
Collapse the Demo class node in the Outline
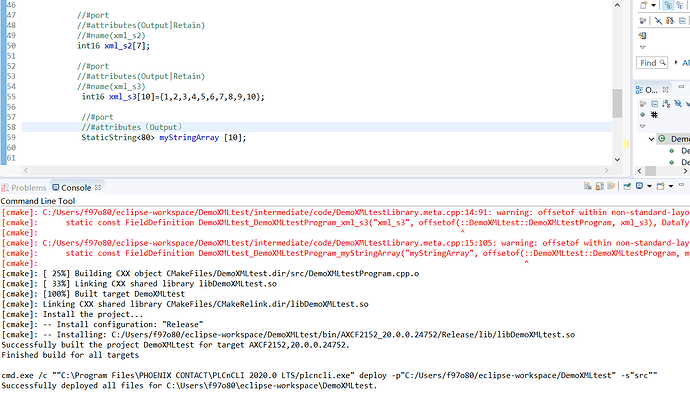tap(651, 139)
